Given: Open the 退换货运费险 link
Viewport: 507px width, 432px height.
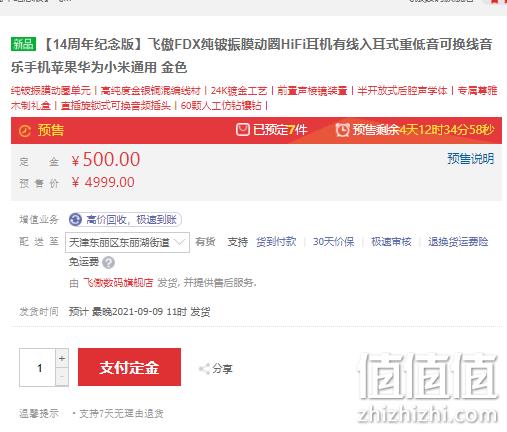Looking at the screenshot, I should (x=458, y=241).
